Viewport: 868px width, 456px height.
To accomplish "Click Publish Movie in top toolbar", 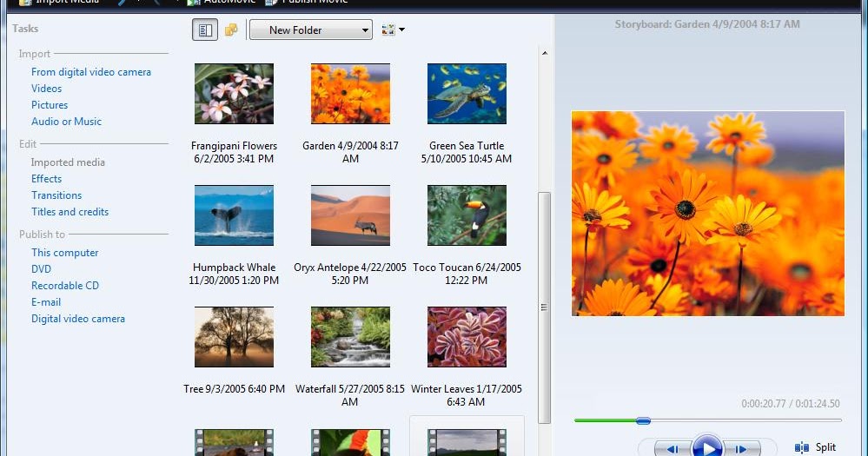I will [307, 3].
